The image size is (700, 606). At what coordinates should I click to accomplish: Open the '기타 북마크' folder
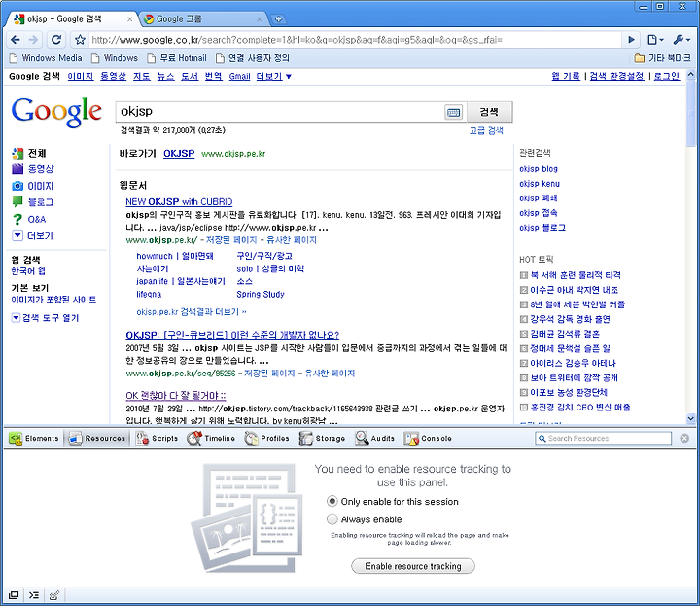point(662,58)
